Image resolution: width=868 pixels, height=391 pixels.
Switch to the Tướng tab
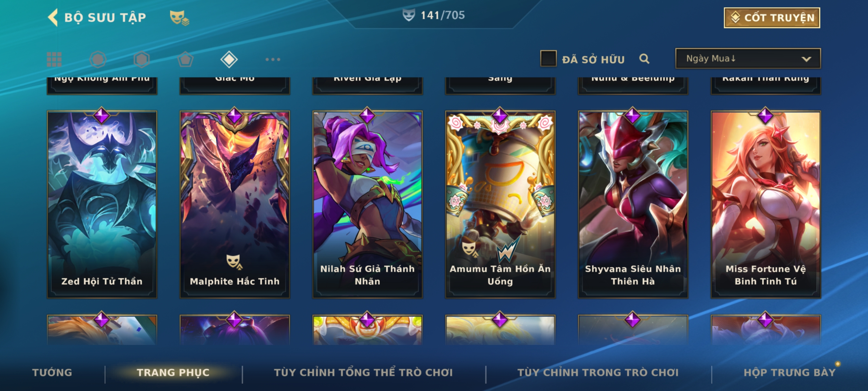(52, 373)
